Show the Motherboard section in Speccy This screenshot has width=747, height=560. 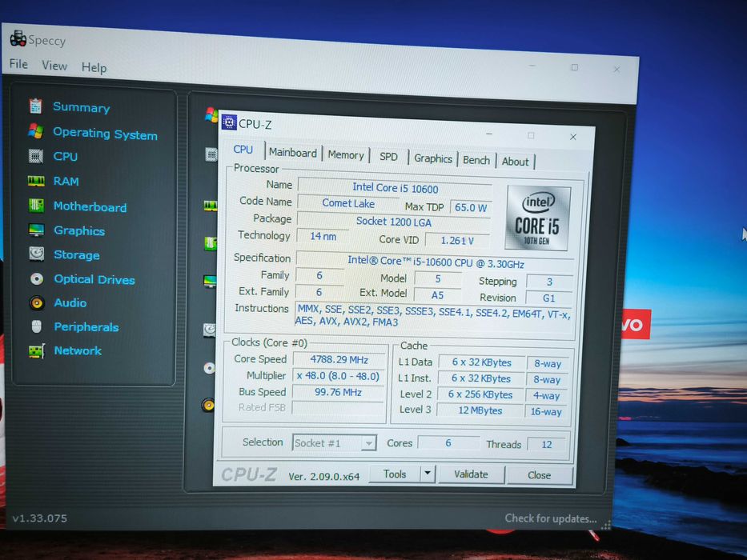tap(90, 206)
